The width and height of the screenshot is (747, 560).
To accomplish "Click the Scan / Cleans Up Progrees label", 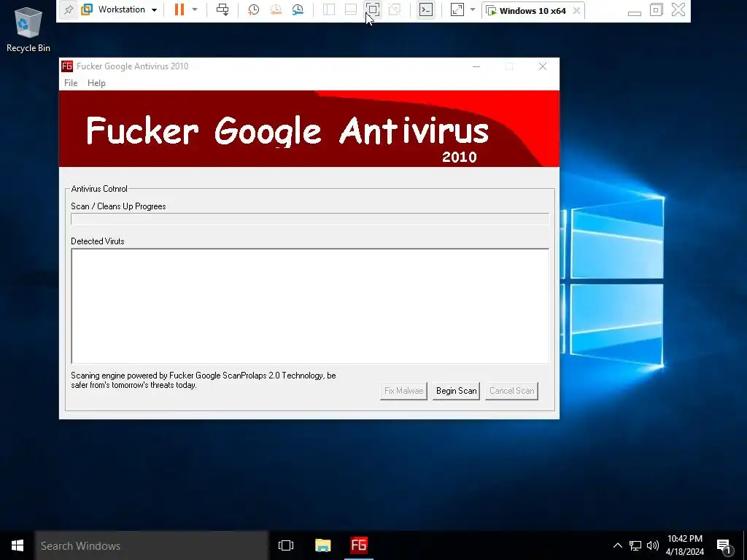I will click(x=118, y=206).
